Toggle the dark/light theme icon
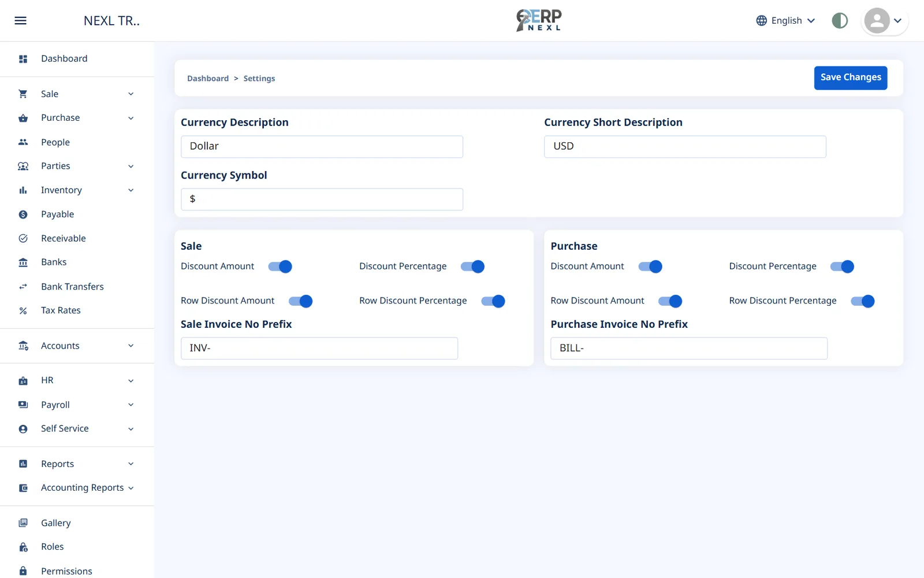The width and height of the screenshot is (924, 578). tap(840, 21)
